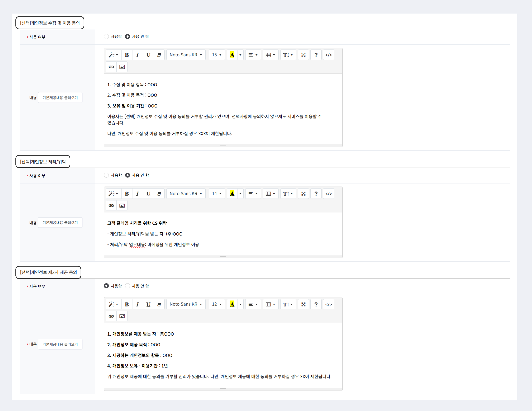This screenshot has height=411, width=532.
Task: Select '사용함' for 개인정보 수집 및 이용 동의
Action: click(106, 36)
